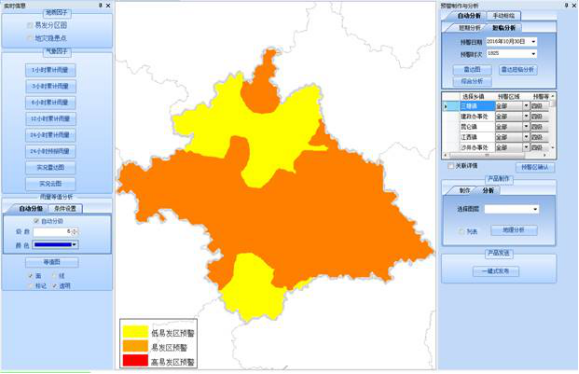Pin the left 实时信息 panel
Screen dimensions: 579x374
point(101,6)
